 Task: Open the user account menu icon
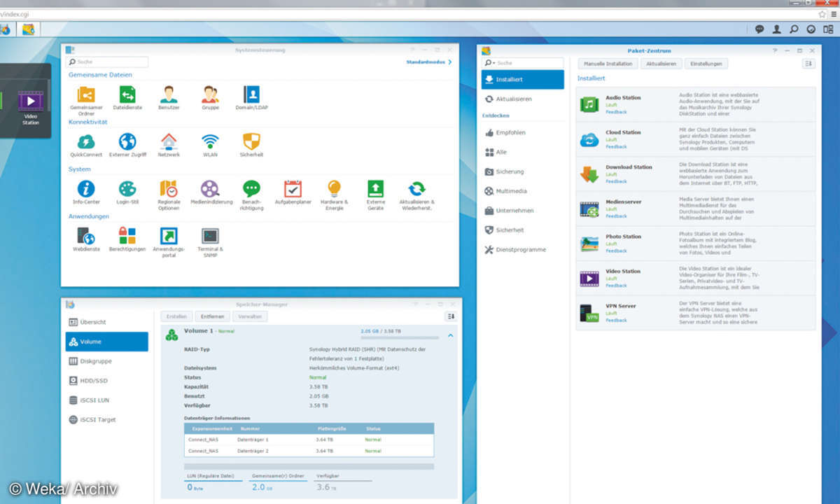point(777,29)
